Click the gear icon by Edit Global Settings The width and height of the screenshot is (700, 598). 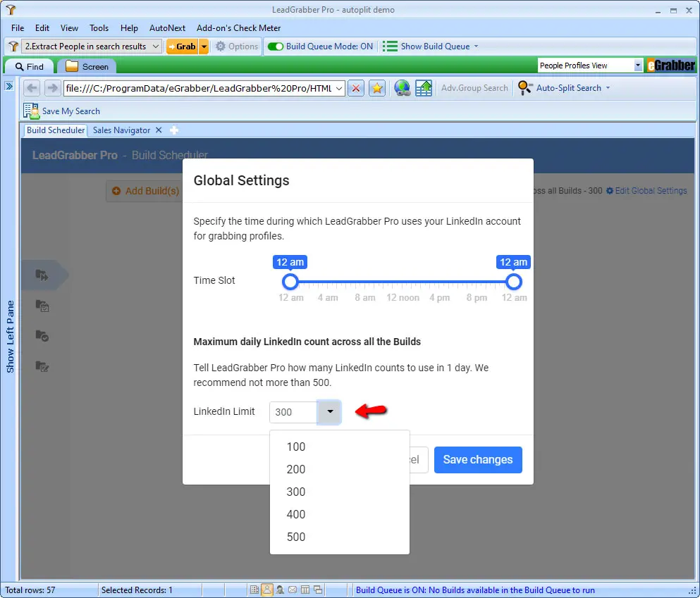609,191
